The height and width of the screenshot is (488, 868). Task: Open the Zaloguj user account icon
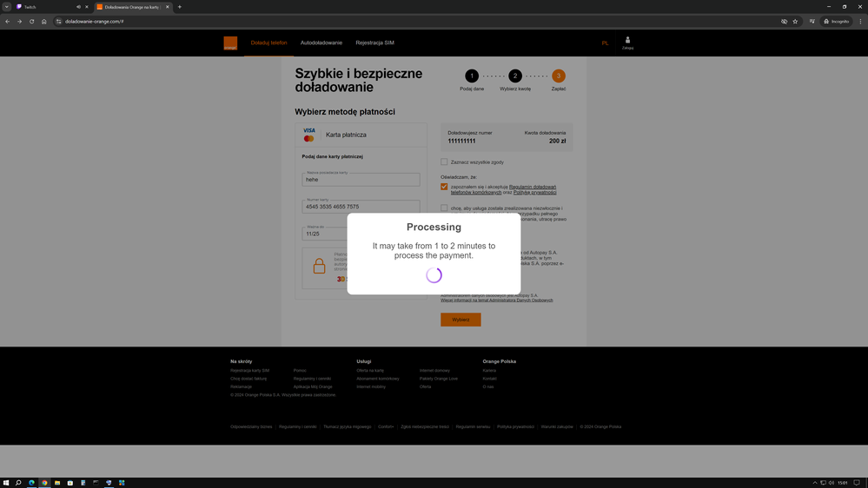627,43
